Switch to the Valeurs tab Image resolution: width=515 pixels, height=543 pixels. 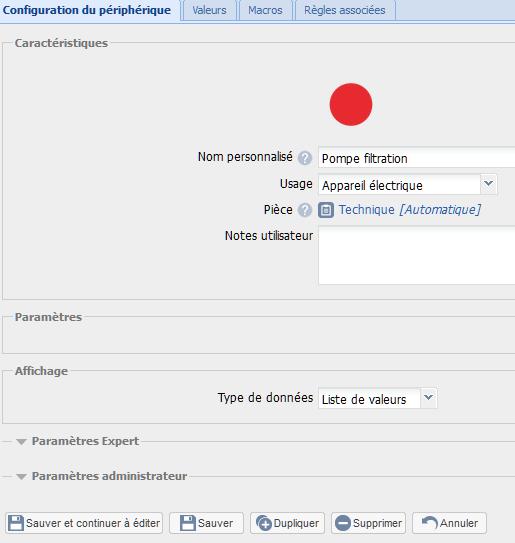(209, 10)
